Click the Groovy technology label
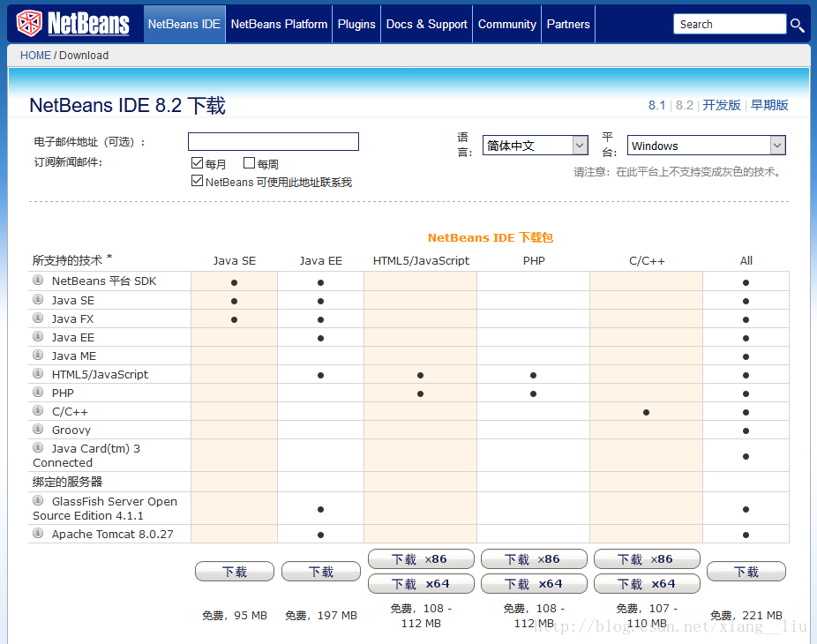Screen dimensions: 817x644 pyautogui.click(x=71, y=430)
